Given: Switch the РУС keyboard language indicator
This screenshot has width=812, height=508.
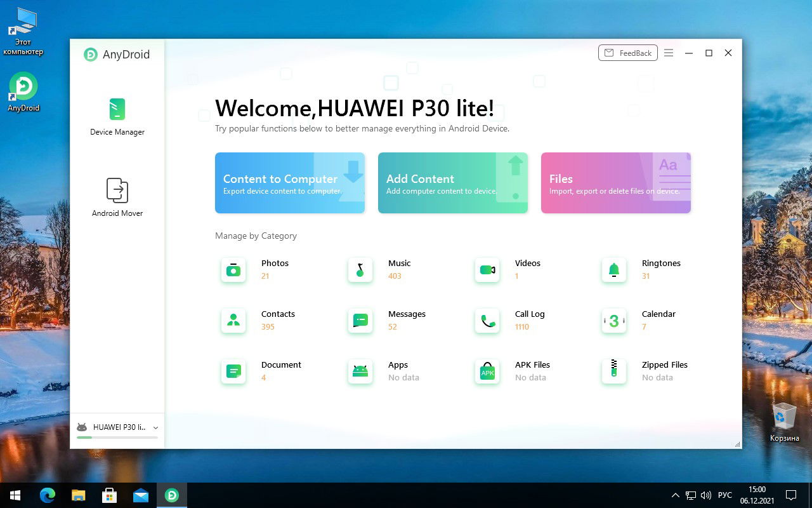Looking at the screenshot, I should pos(725,495).
